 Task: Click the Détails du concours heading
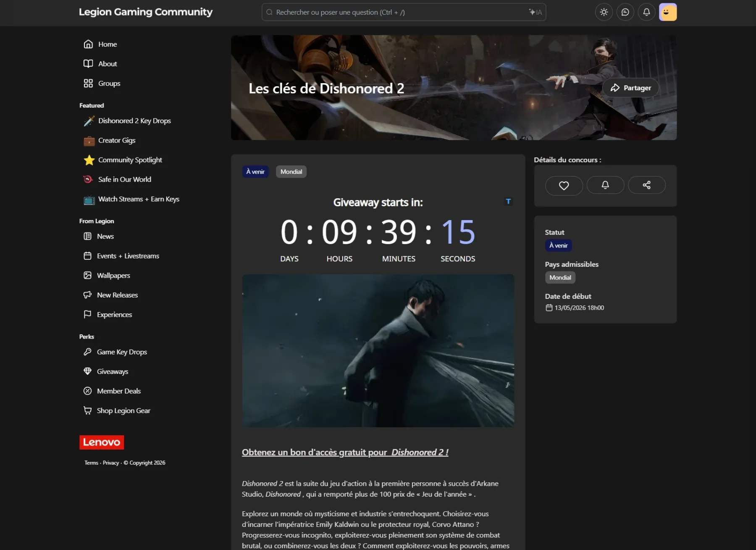(x=567, y=160)
